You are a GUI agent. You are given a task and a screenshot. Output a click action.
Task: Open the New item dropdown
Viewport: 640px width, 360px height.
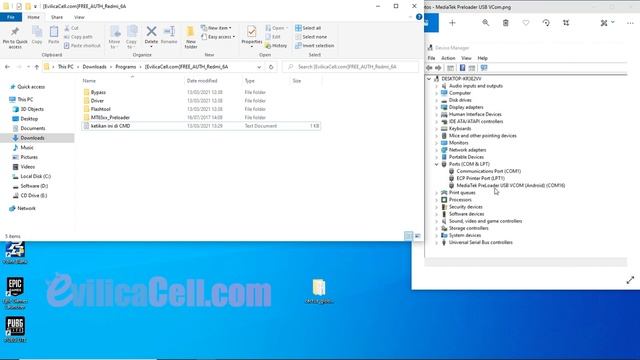pyautogui.click(x=216, y=28)
